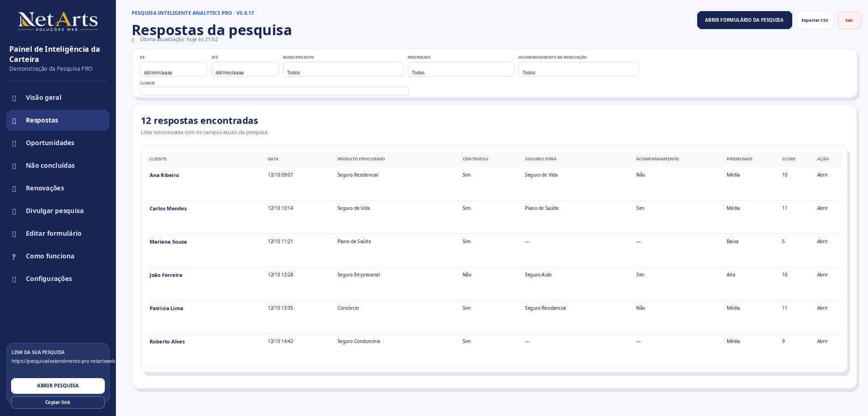Click the Configurações sidebar icon
The height and width of the screenshot is (416, 868).
(14, 279)
